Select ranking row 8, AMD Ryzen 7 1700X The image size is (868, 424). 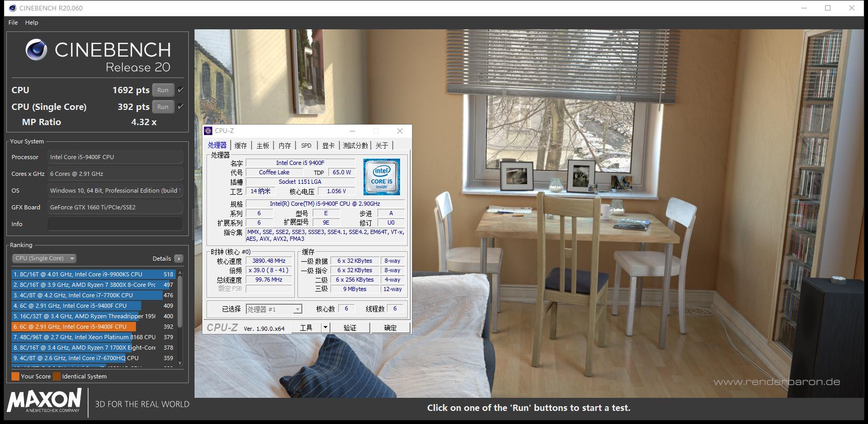pyautogui.click(x=93, y=348)
